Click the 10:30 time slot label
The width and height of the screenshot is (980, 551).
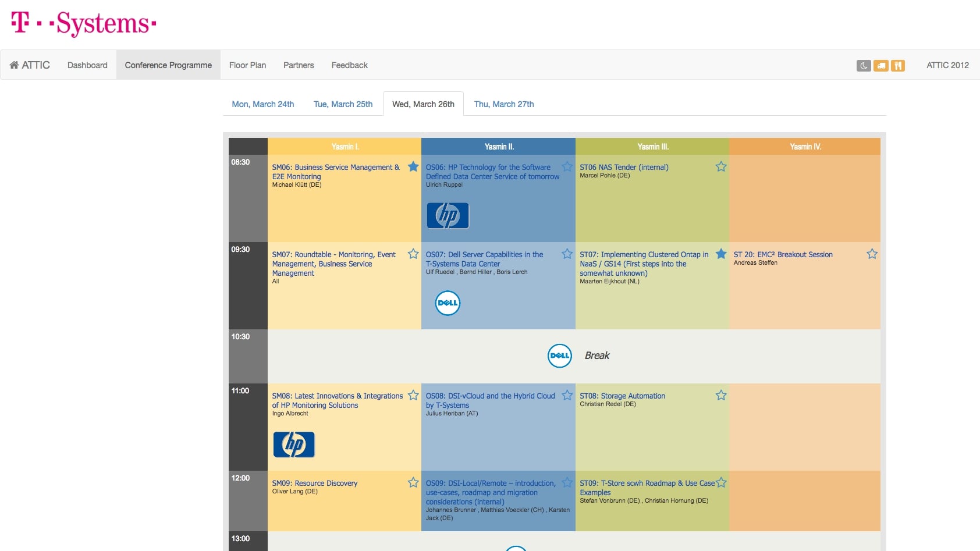pos(240,336)
